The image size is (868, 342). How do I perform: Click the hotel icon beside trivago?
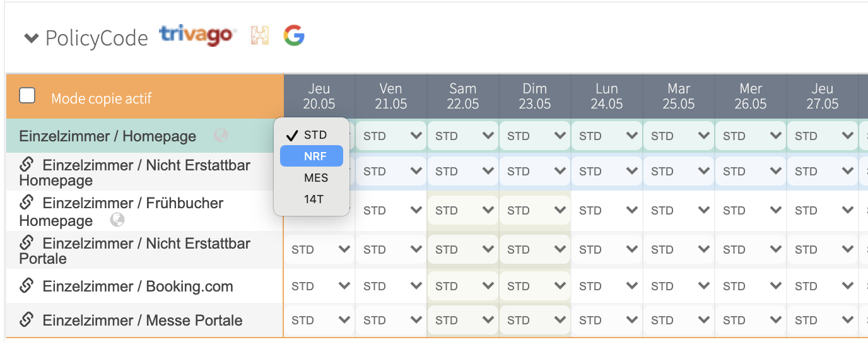[x=260, y=35]
